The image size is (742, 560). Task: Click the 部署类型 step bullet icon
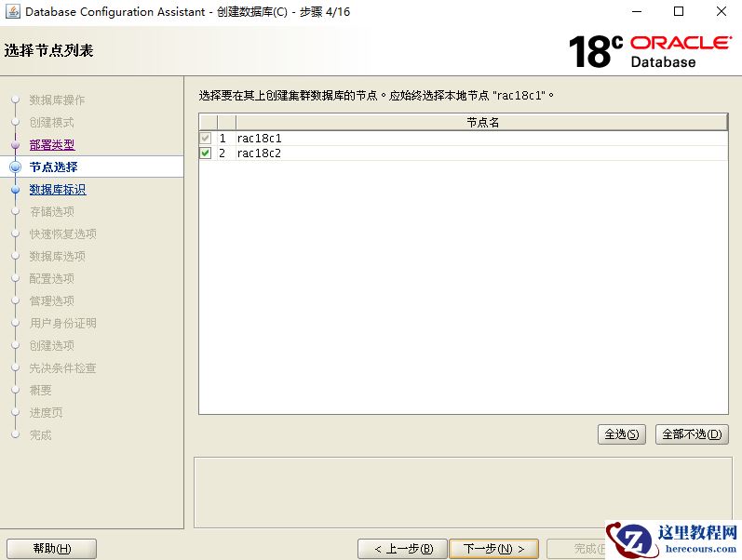click(16, 144)
